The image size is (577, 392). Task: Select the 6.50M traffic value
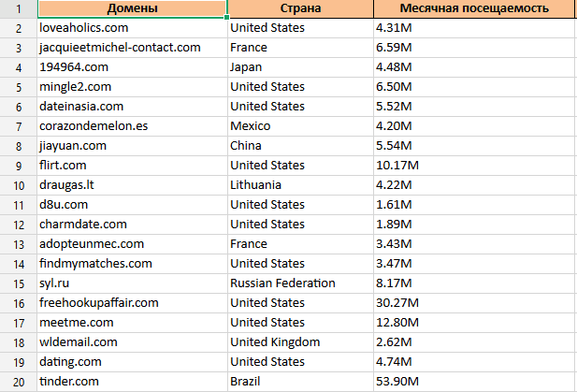point(474,87)
